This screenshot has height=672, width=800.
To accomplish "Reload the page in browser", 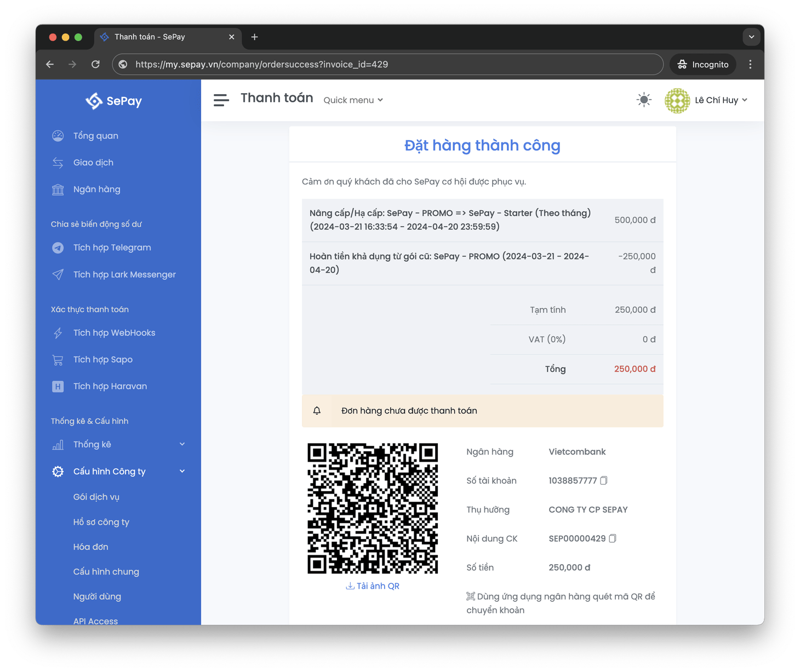I will click(95, 64).
